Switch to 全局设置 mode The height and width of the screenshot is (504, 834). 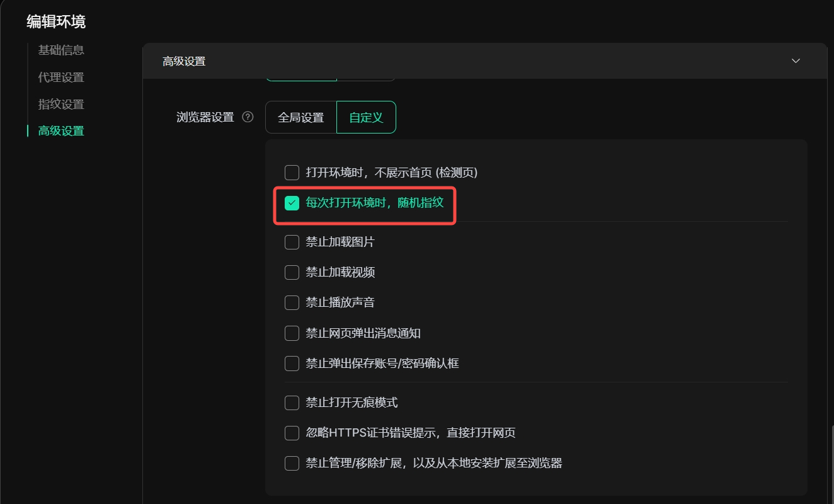pos(301,117)
